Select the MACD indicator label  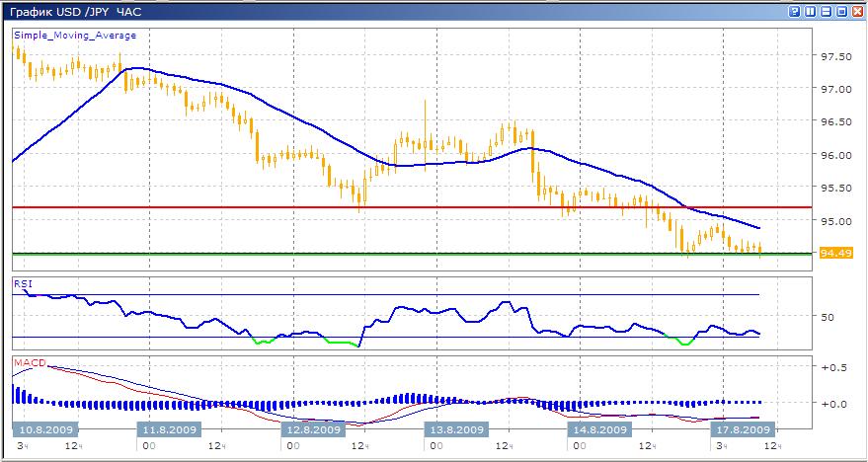click(28, 363)
